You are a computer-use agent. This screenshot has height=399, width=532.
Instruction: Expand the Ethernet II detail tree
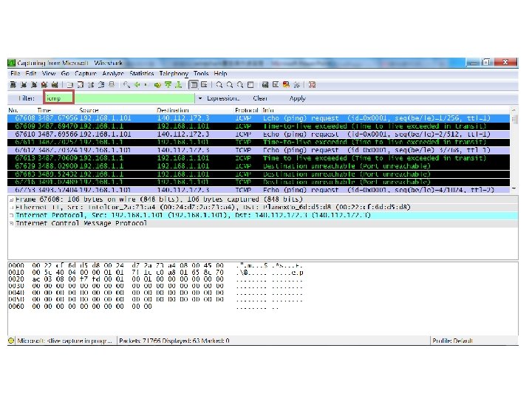11,208
